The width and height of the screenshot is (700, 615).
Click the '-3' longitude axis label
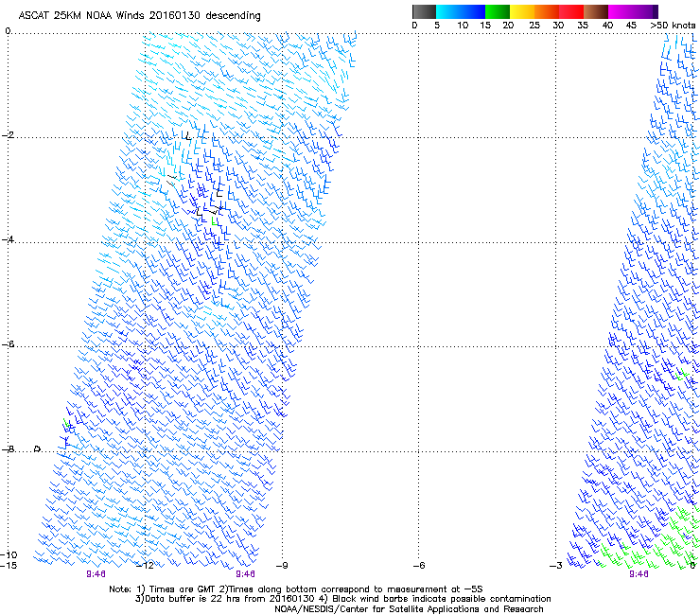[556, 566]
